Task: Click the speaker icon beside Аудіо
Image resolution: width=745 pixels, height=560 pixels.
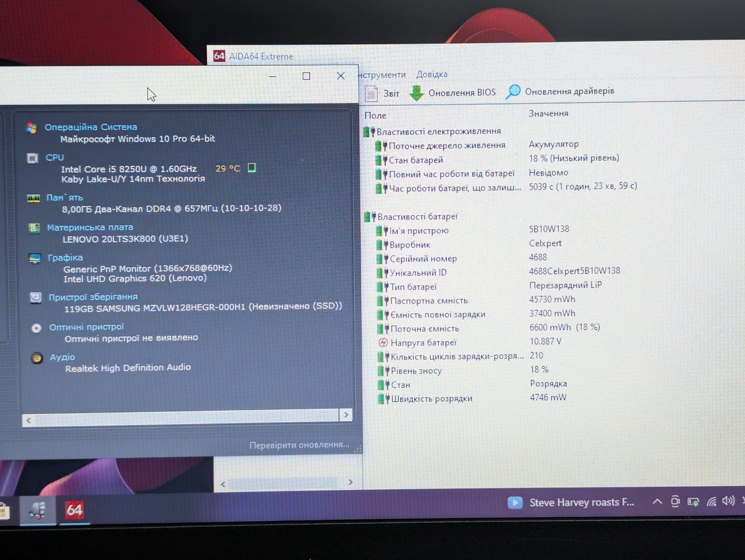Action: (37, 358)
